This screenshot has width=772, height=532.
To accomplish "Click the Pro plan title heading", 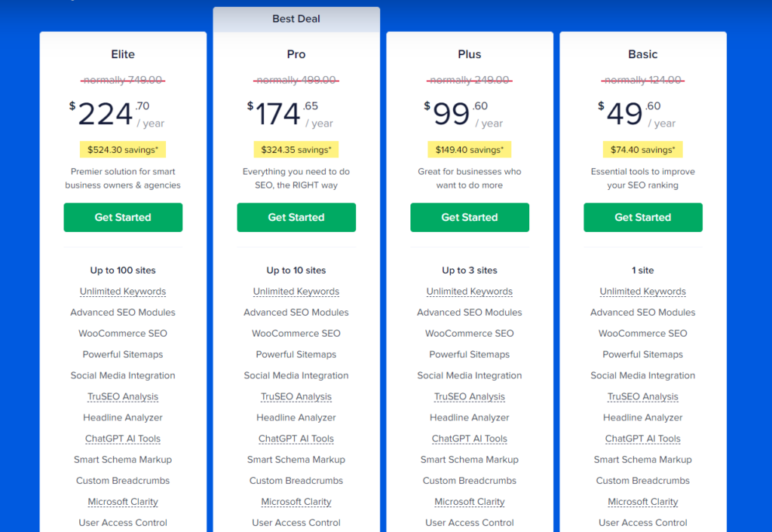I will pos(296,54).
